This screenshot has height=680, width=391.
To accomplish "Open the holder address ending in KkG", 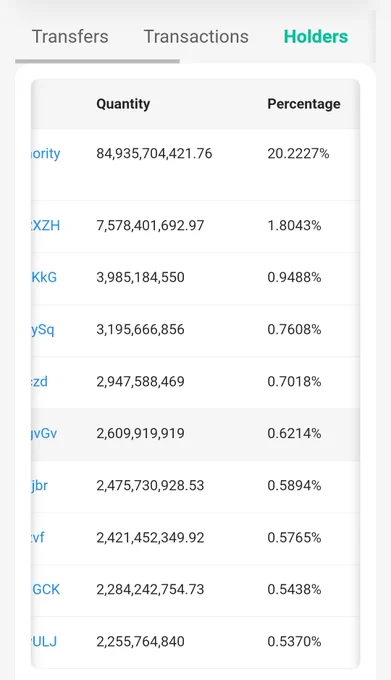I will tap(44, 277).
